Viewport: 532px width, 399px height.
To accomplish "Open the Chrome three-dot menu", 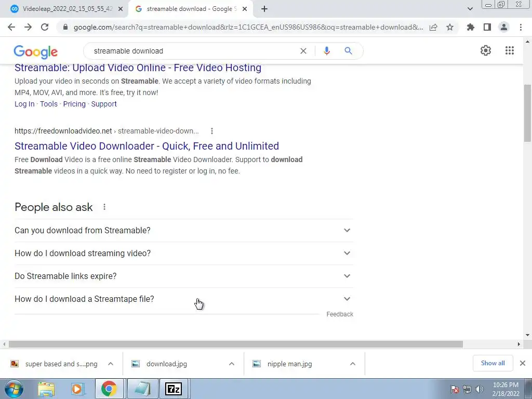I will [x=521, y=27].
